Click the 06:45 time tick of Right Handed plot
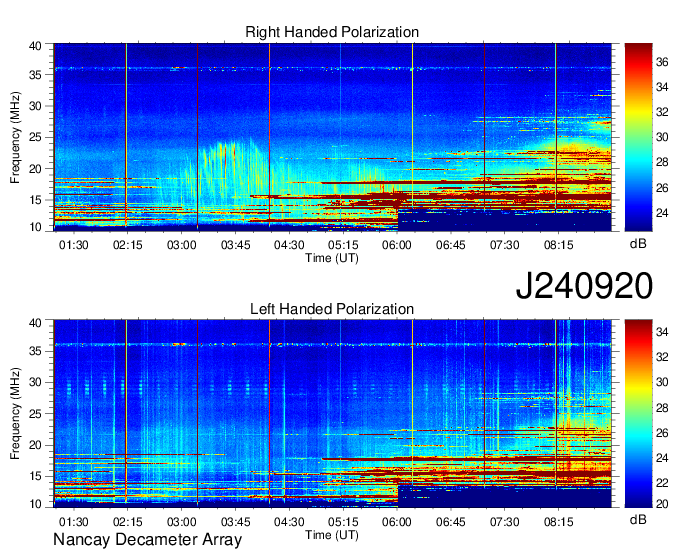 point(451,245)
